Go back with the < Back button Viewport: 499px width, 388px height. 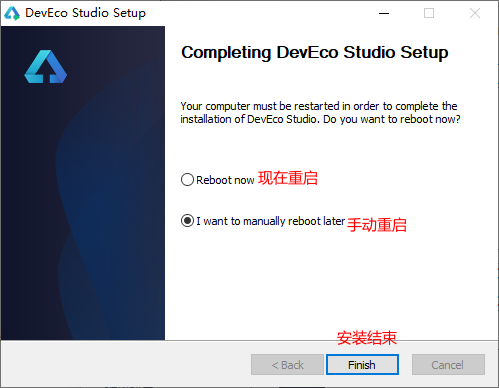point(287,365)
